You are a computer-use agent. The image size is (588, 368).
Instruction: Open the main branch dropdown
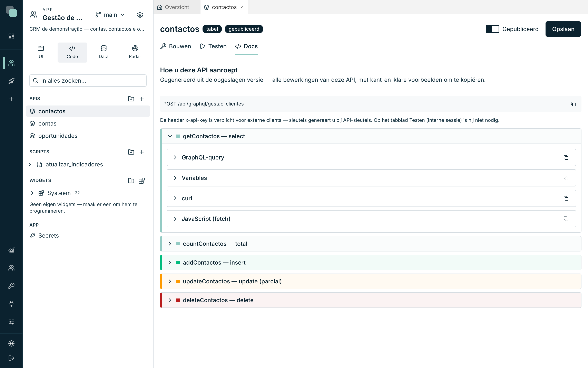(x=110, y=15)
